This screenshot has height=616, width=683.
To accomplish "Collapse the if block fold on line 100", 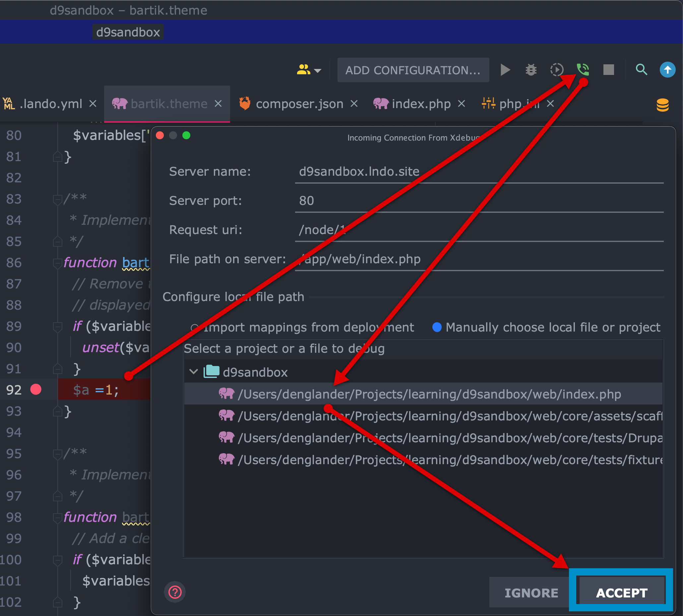I will [x=58, y=561].
